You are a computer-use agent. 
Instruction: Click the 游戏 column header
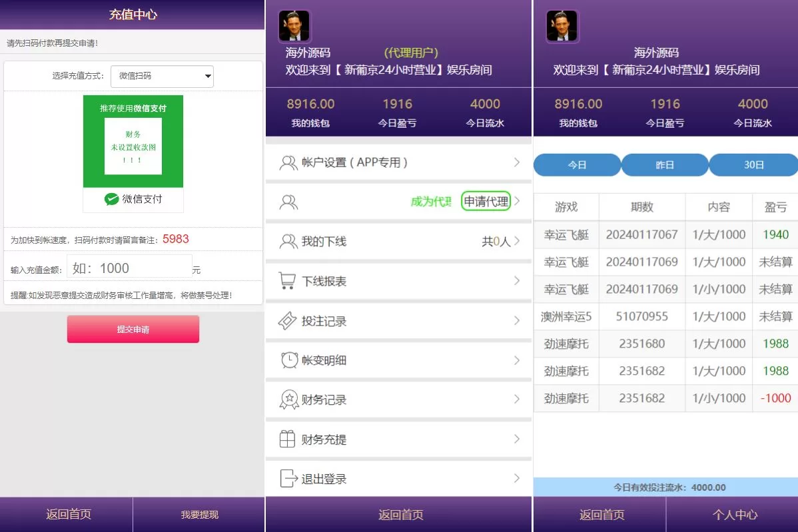coord(566,206)
